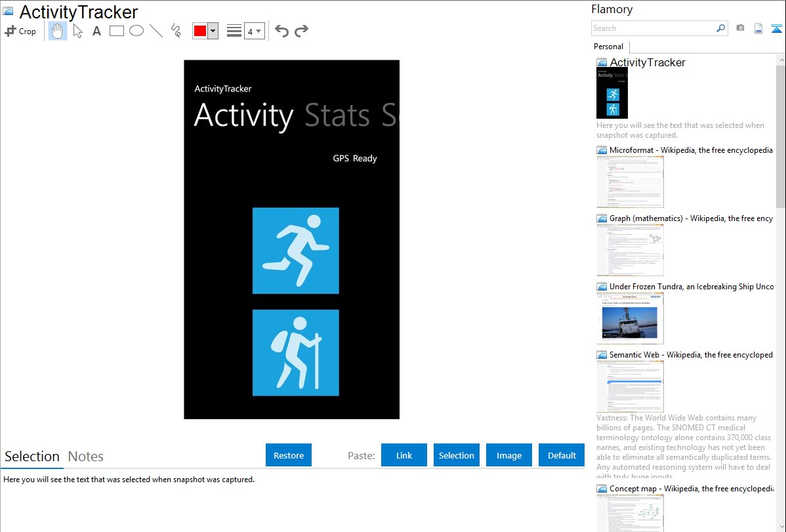Activate the hand pan tool
Viewport: 786px width, 532px height.
click(57, 31)
